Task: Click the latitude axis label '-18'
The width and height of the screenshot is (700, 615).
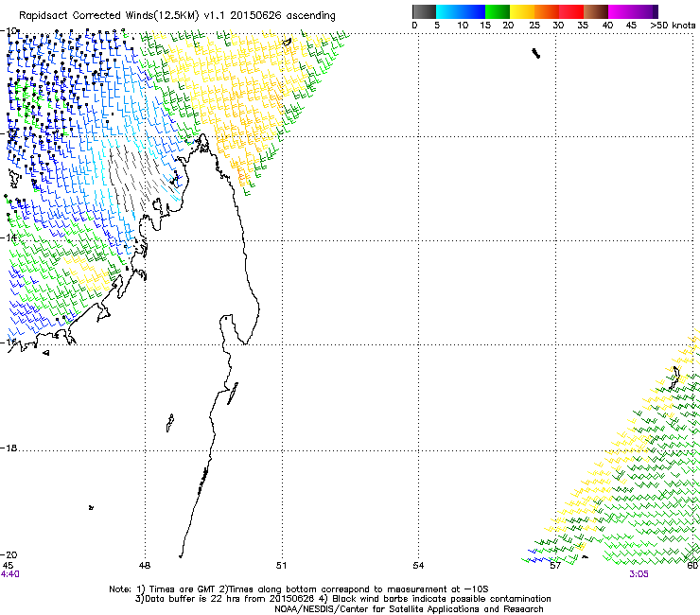Action: 9,448
